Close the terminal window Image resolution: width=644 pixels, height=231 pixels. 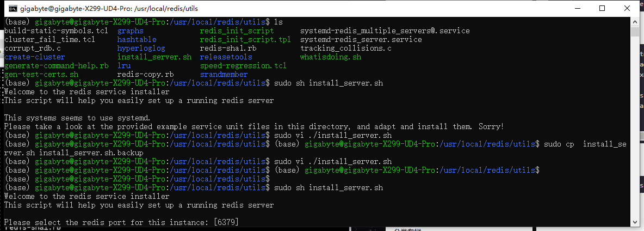click(627, 8)
